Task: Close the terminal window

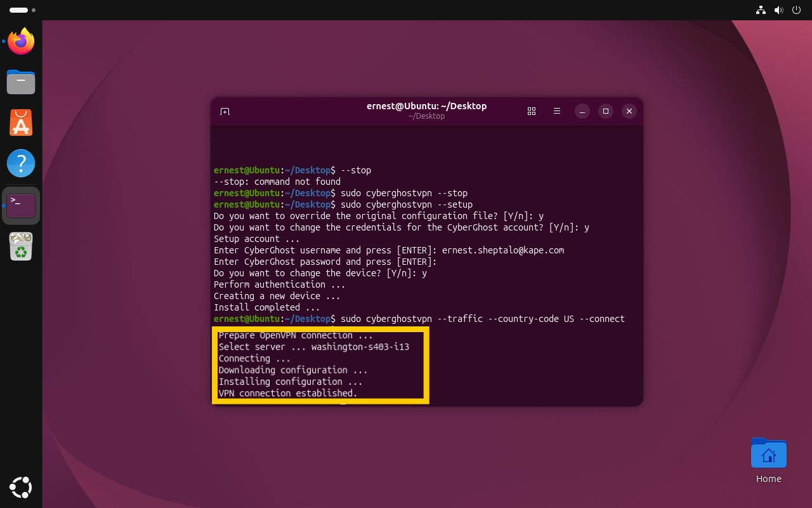Action: click(629, 111)
